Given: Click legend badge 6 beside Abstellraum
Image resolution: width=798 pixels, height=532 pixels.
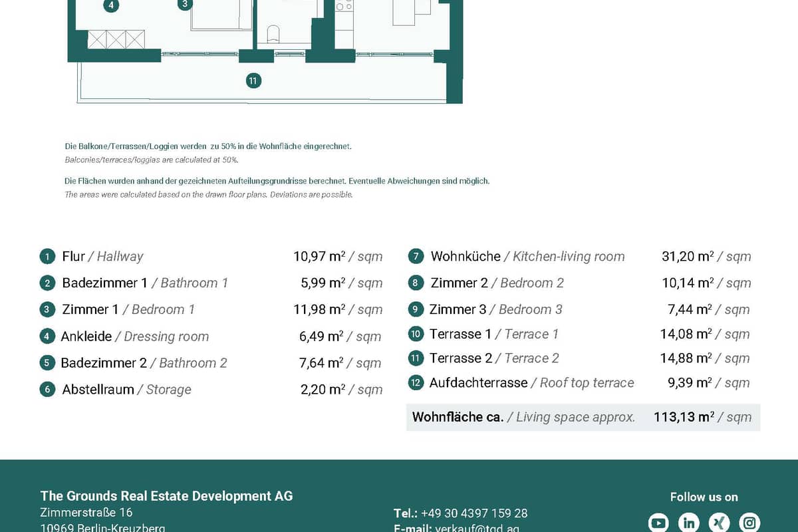Looking at the screenshot, I should point(47,390).
